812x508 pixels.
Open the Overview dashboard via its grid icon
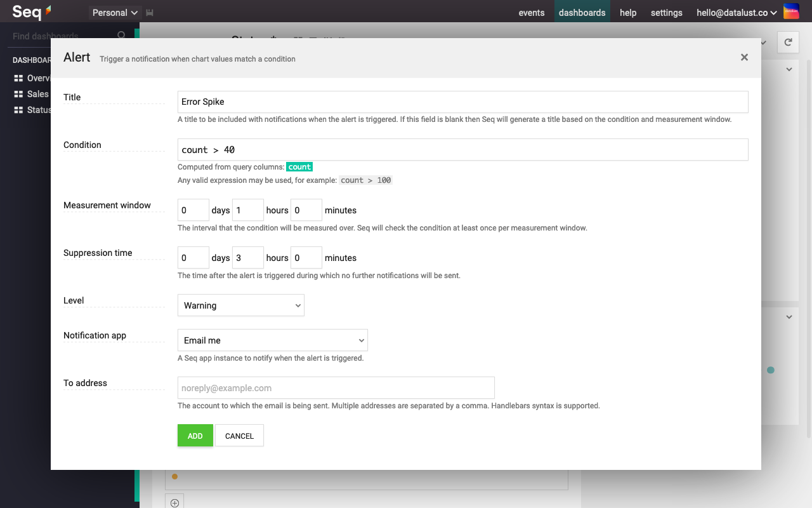click(x=18, y=78)
